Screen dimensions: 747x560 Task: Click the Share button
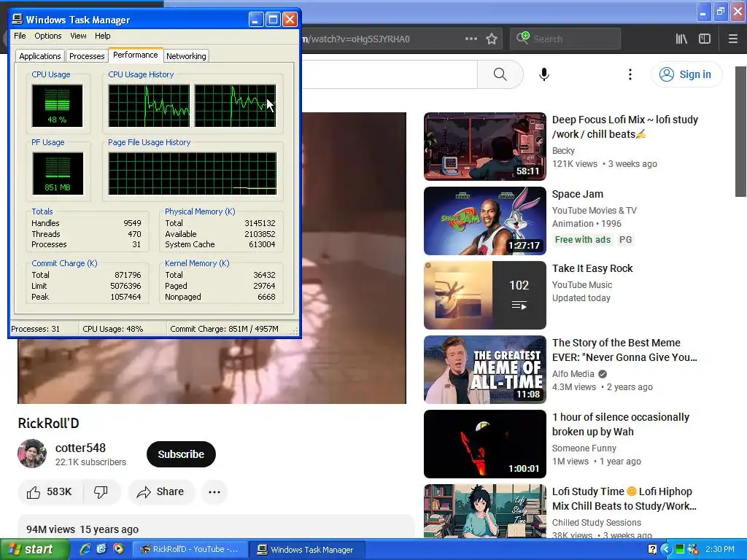pos(160,492)
